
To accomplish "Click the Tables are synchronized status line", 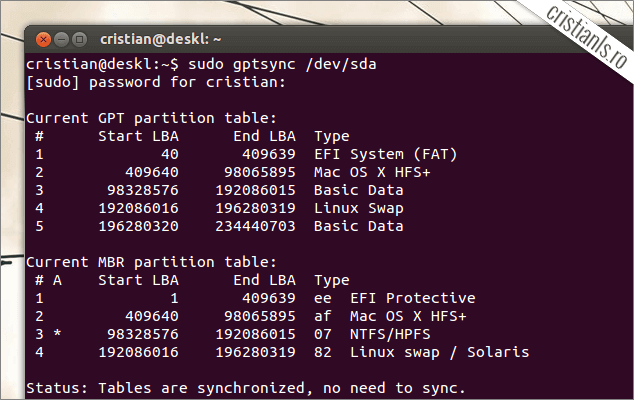I will point(245,387).
